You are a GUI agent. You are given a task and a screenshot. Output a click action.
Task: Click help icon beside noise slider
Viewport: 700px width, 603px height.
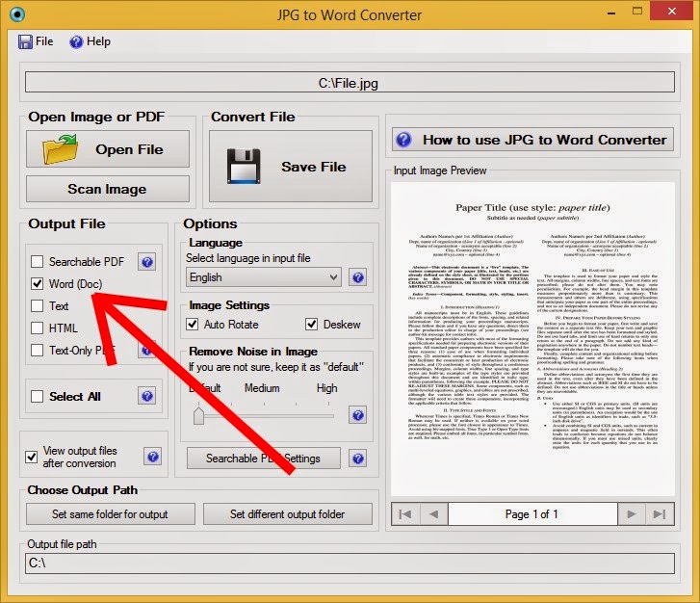pos(357,415)
